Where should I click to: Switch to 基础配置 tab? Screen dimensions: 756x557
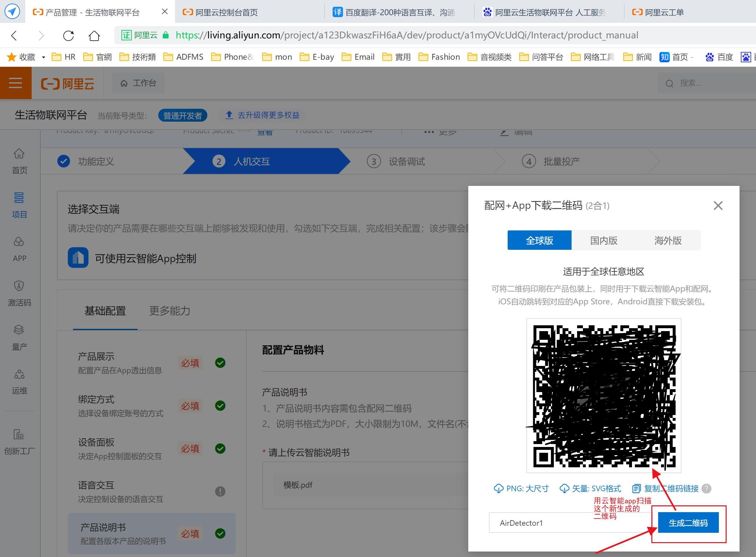pyautogui.click(x=105, y=311)
